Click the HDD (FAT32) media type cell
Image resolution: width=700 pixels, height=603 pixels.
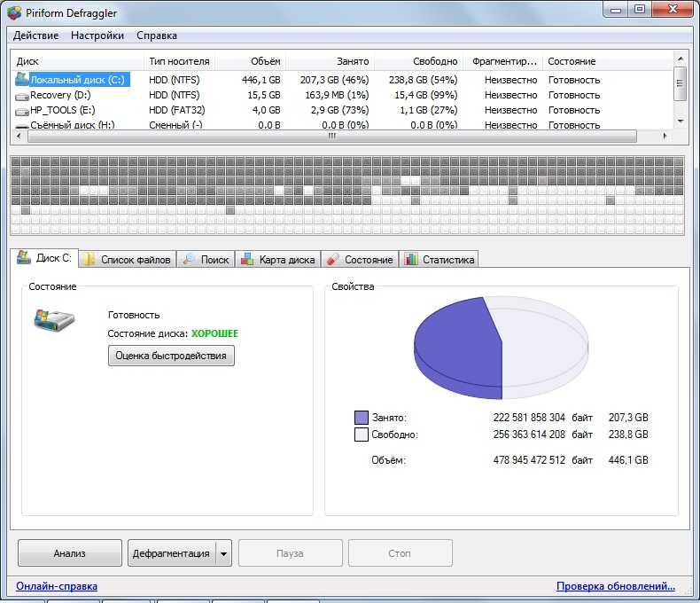tap(177, 110)
